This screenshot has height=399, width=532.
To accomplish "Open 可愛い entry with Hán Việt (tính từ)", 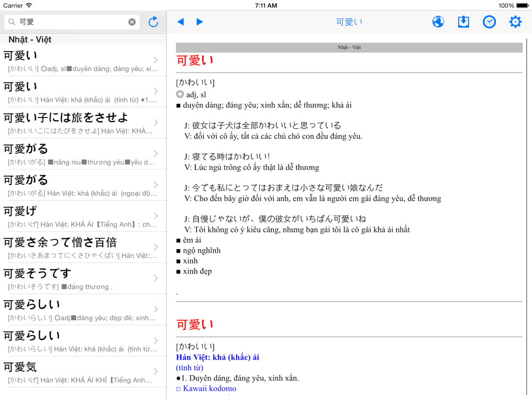I will pos(83,92).
